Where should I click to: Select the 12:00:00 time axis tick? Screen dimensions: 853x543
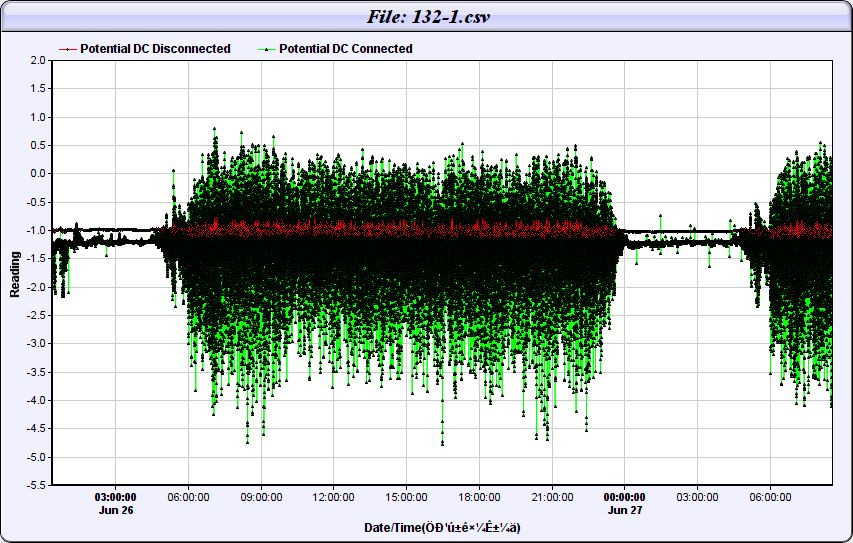point(333,497)
